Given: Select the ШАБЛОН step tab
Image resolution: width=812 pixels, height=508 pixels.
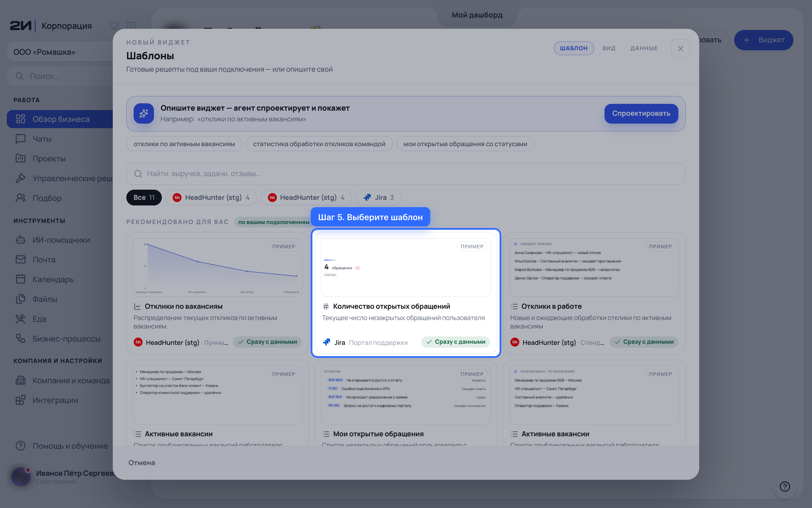Looking at the screenshot, I should point(574,48).
